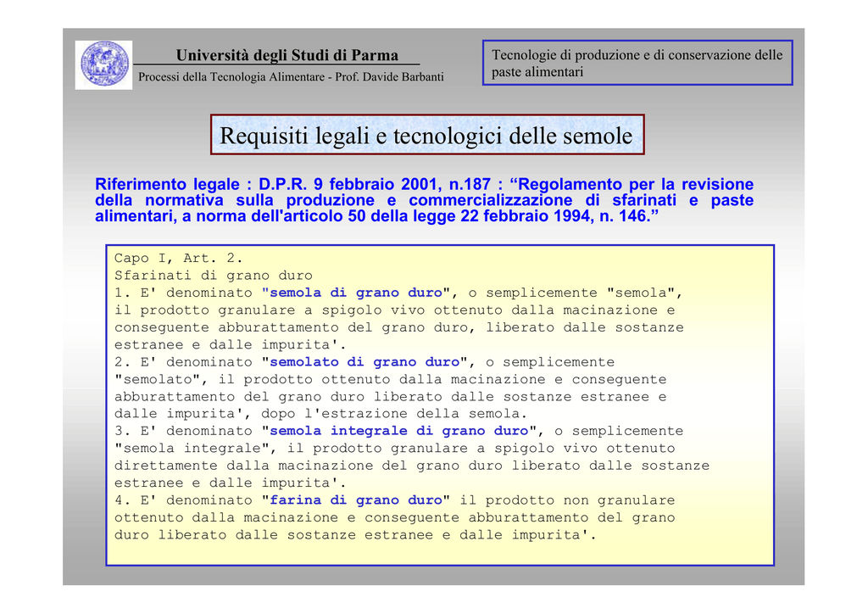Screen dimensions: 868x614
Task: Click the University of Parma seal logo
Action: click(104, 65)
